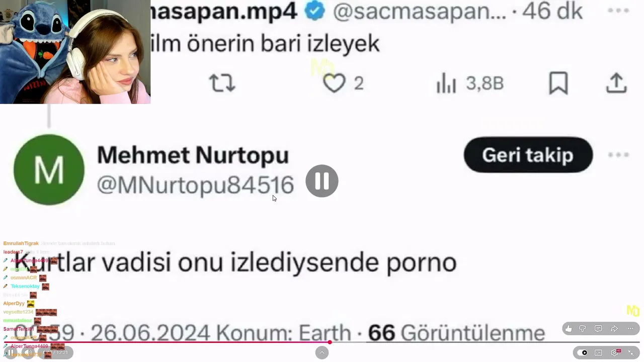This screenshot has width=644, height=362.
Task: Open the comments panel icon
Action: click(x=598, y=329)
